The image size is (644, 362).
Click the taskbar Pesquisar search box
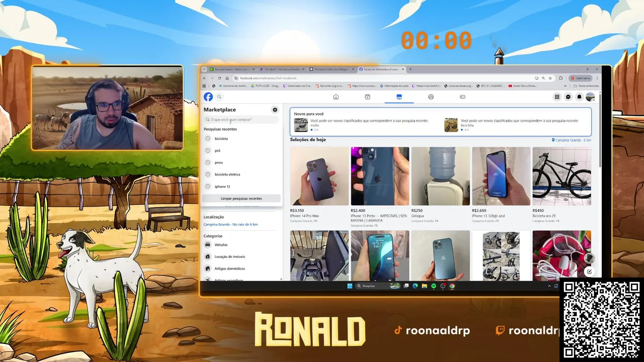(378, 286)
